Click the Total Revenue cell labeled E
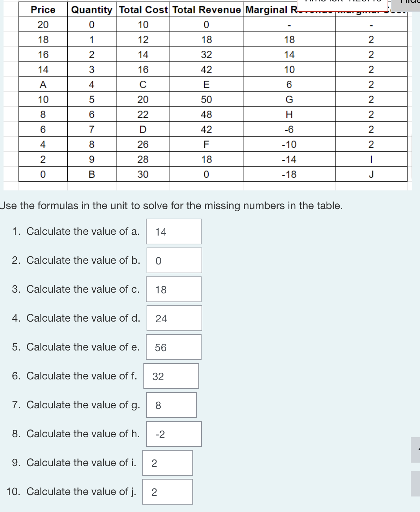The width and height of the screenshot is (420, 512). coord(207,84)
